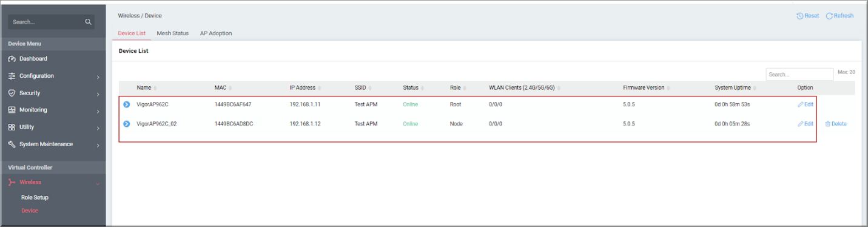Expand row details for VigorAP962C_02
The image size is (868, 227).
(x=127, y=124)
